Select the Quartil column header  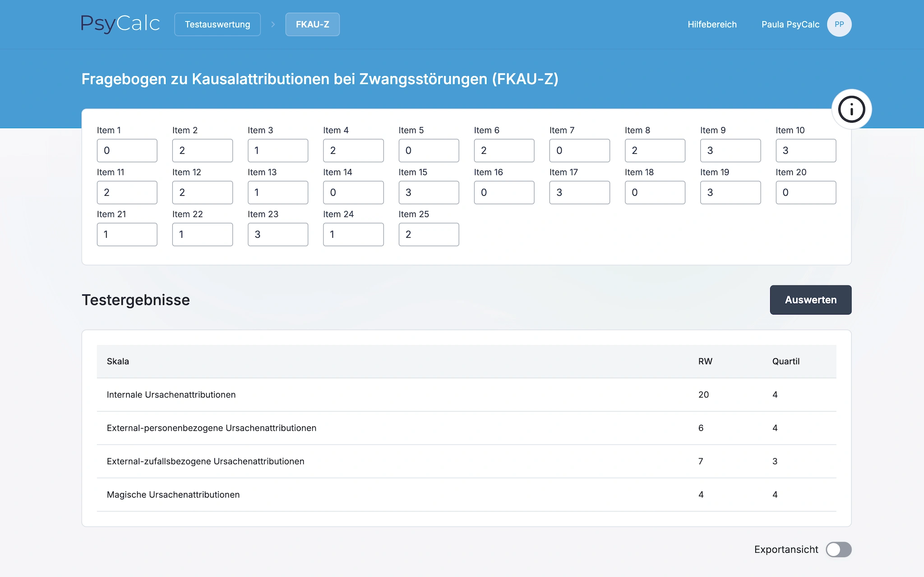pos(785,361)
